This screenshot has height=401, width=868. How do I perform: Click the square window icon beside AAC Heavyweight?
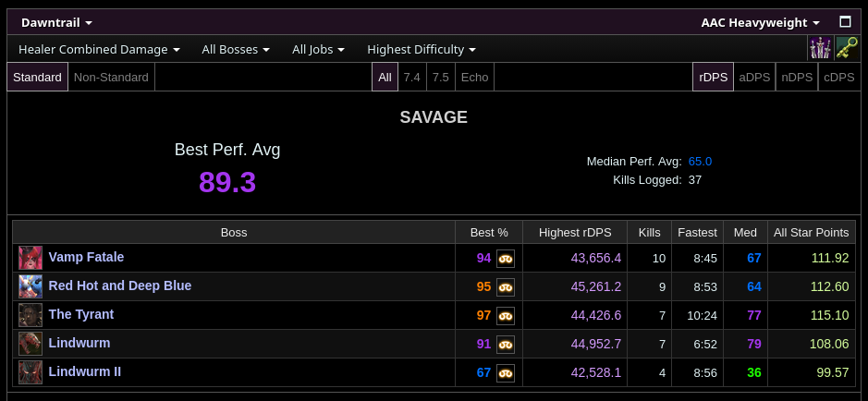coord(845,21)
